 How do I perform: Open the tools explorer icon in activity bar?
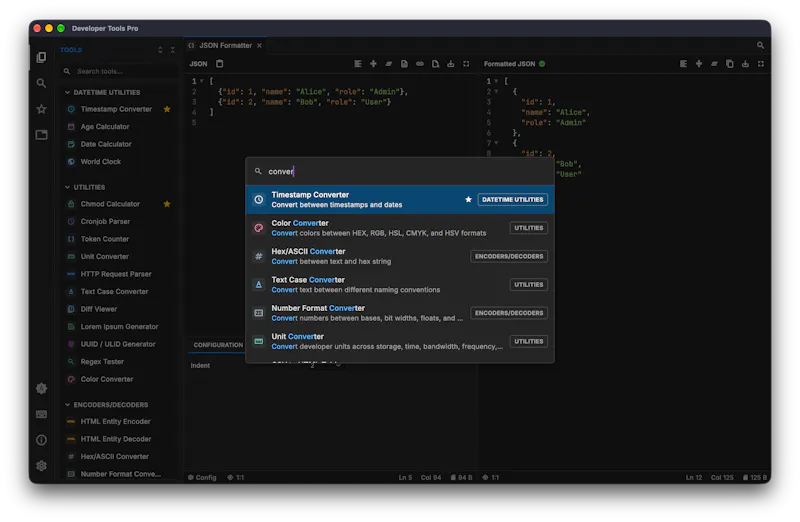[x=41, y=57]
